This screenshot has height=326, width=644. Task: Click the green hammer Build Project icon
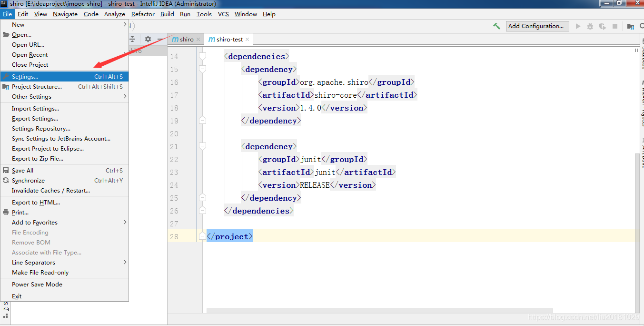[496, 26]
